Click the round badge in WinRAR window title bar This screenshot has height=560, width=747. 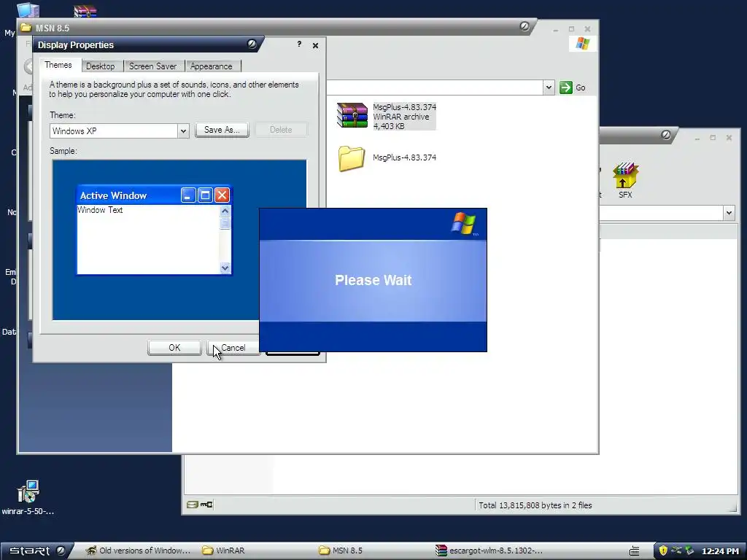point(665,135)
